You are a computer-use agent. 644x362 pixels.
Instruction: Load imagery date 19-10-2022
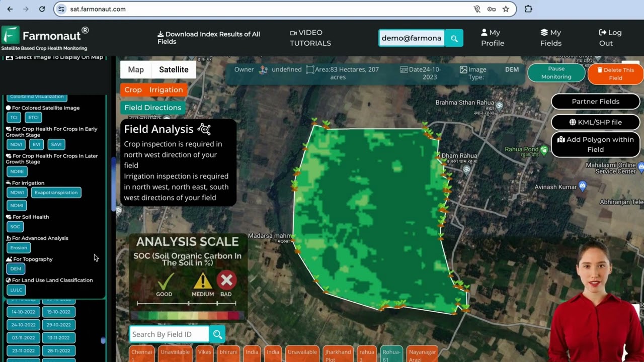point(59,312)
